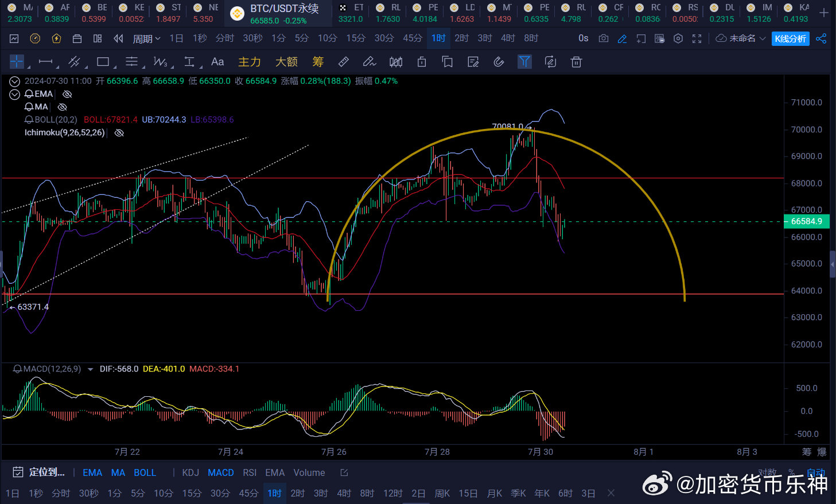Image resolution: width=836 pixels, height=504 pixels.
Task: Select the price range measure tool
Action: tap(189, 62)
